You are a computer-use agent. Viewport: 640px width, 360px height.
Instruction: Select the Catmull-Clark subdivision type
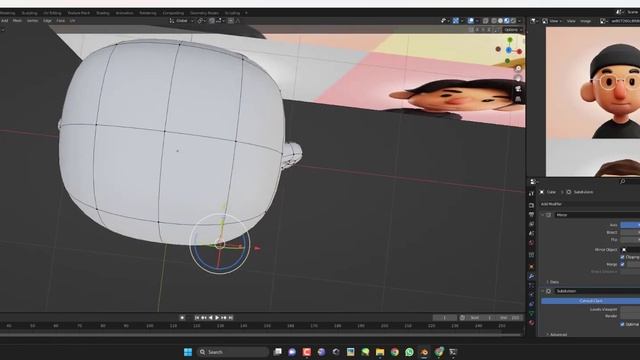(591, 301)
